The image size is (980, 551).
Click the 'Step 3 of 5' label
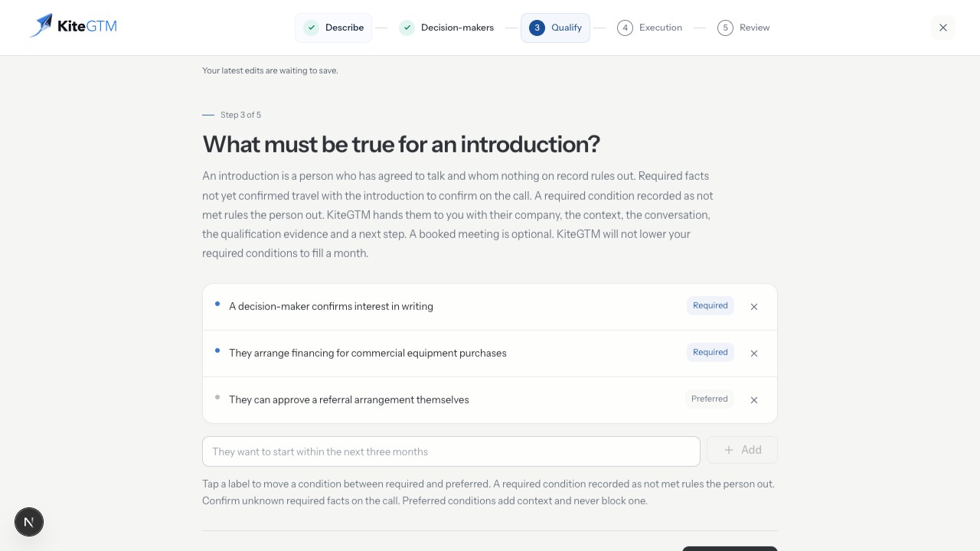[x=240, y=115]
